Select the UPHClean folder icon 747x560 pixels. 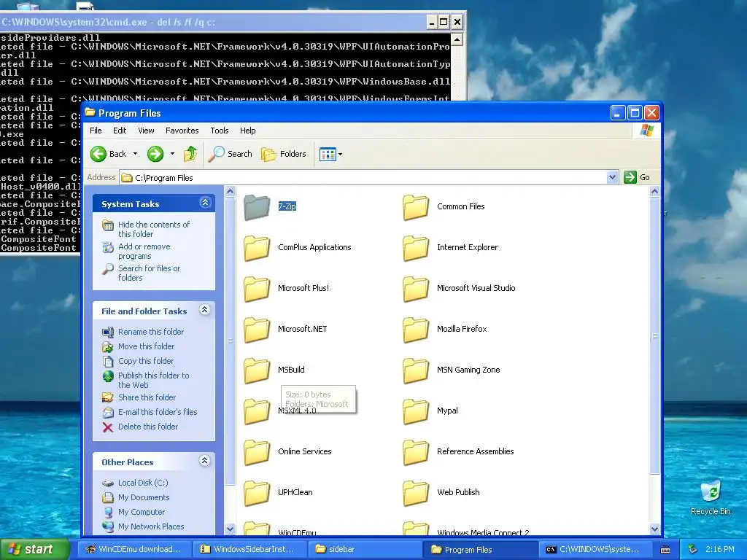coord(257,493)
